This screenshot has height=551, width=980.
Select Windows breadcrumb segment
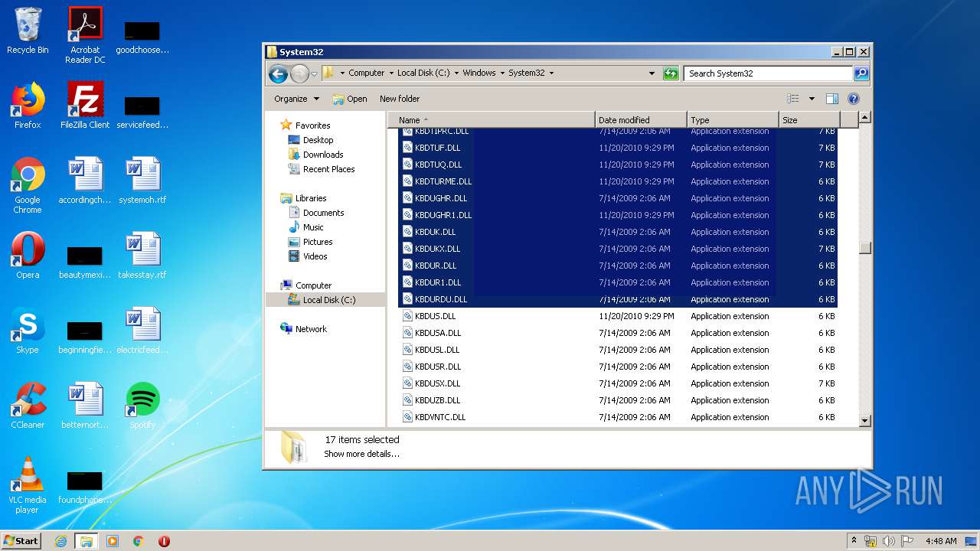click(479, 73)
